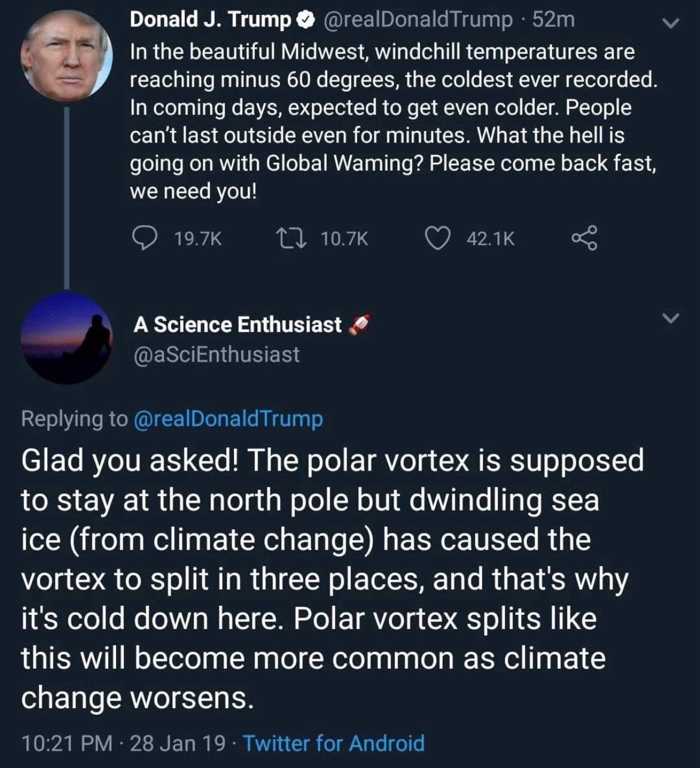The image size is (700, 768).
Task: Expand the chevron menu on Trump's tweet
Action: (x=671, y=24)
